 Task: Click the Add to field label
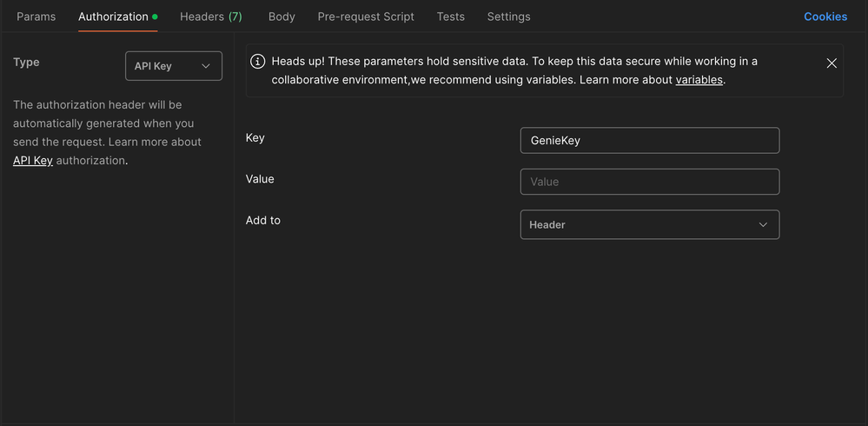pos(263,221)
